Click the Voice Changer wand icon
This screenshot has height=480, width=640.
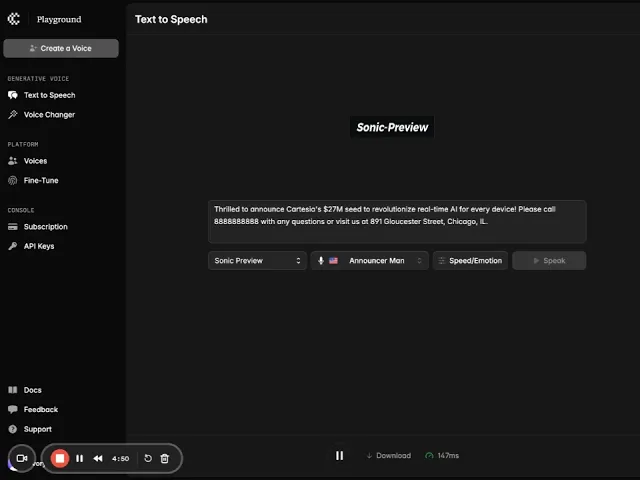pyautogui.click(x=13, y=115)
